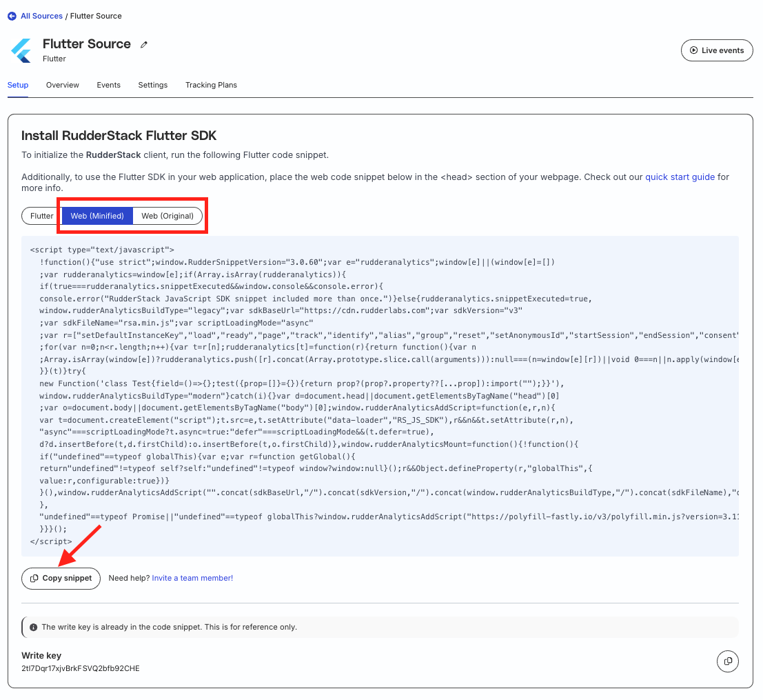Click the edit pencil next to Flutter Source

click(x=144, y=45)
